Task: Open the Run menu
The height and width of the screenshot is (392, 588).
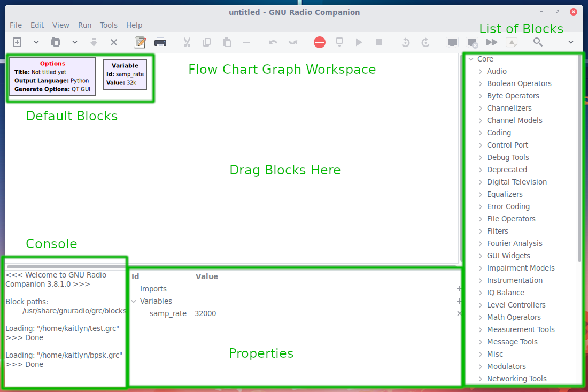Action: [x=84, y=25]
